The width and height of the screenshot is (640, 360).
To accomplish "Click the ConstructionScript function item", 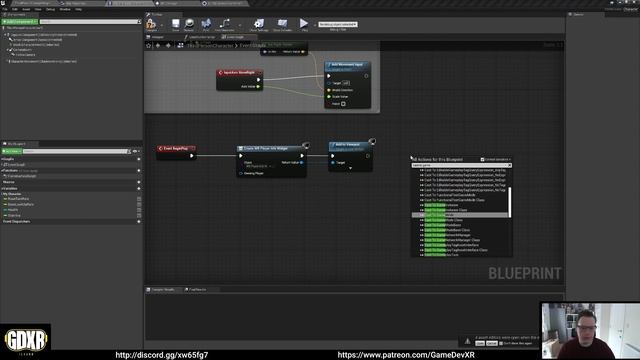I will (x=22, y=176).
